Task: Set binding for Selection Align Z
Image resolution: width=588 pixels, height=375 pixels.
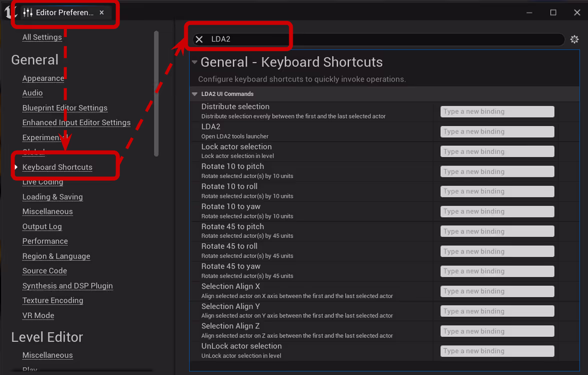Action: 497,331
